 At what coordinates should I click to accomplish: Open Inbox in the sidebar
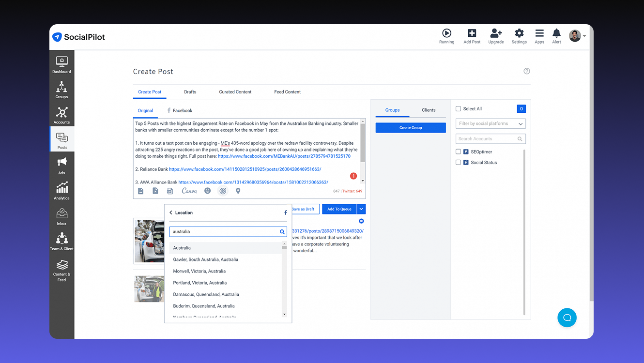point(61,217)
